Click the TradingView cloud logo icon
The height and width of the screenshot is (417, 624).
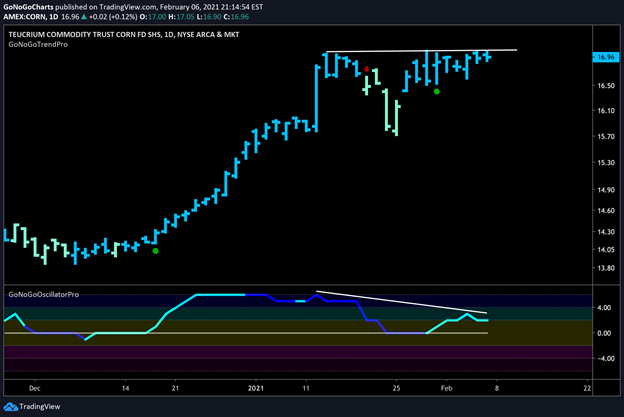10,407
